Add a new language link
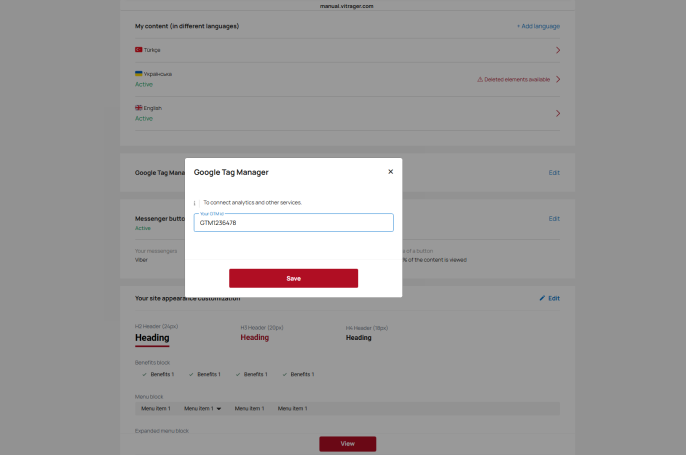This screenshot has height=455, width=686. pos(538,26)
